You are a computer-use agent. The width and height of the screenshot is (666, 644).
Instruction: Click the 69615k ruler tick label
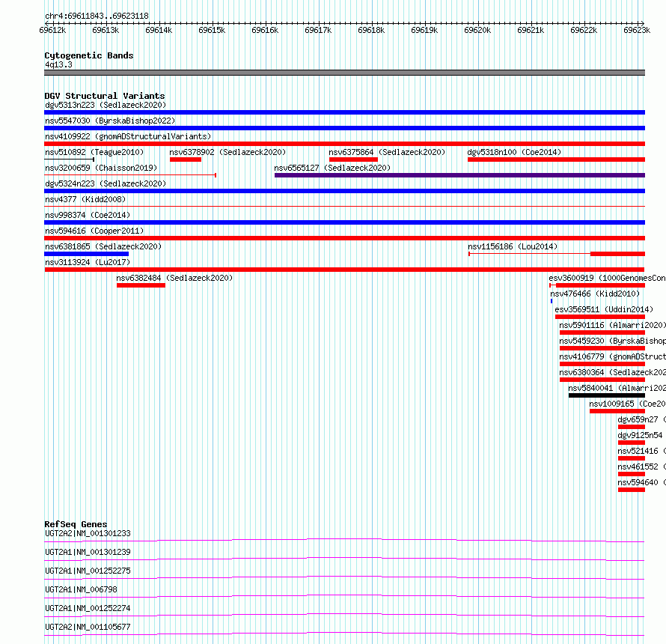coord(212,30)
